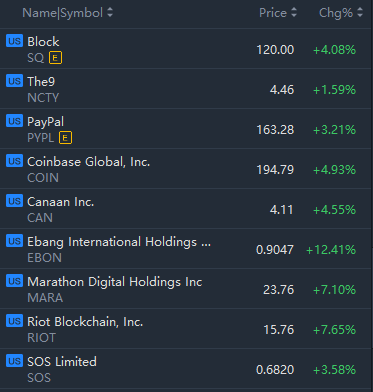373x392 pixels.
Task: Click the earnings E icon next to SQ
Action: (x=55, y=58)
